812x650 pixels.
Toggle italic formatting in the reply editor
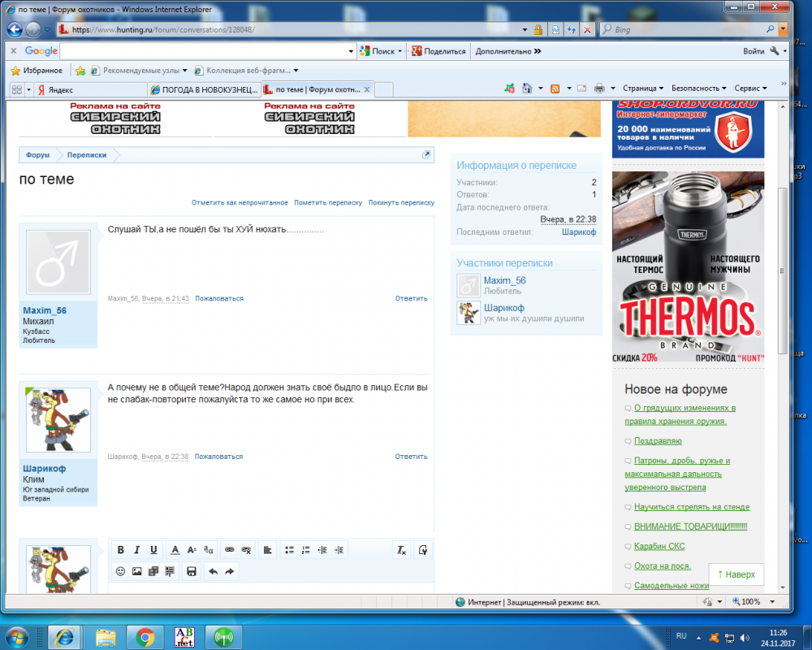click(137, 550)
